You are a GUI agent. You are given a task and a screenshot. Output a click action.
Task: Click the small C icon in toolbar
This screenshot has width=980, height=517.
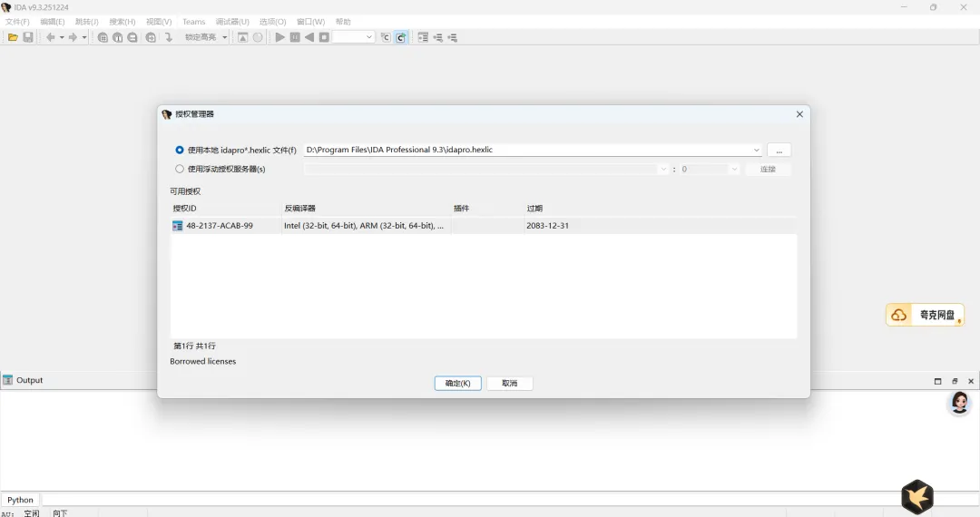pyautogui.click(x=386, y=37)
